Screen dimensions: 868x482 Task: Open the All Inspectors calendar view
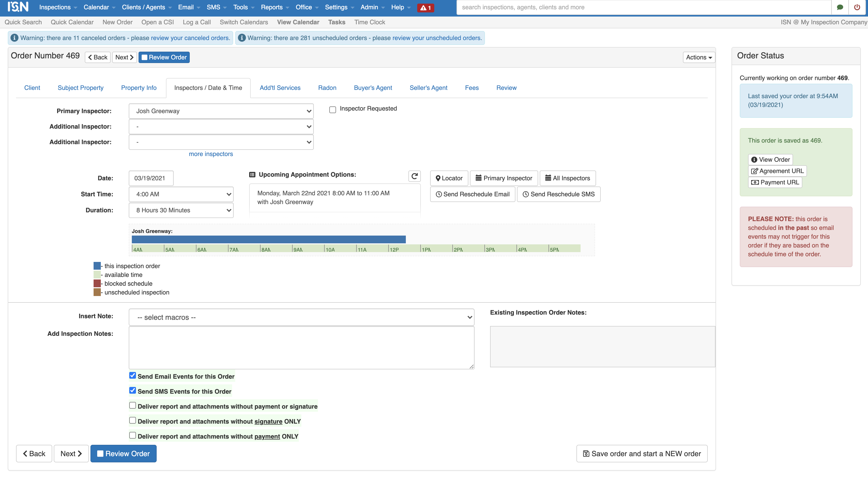click(567, 178)
